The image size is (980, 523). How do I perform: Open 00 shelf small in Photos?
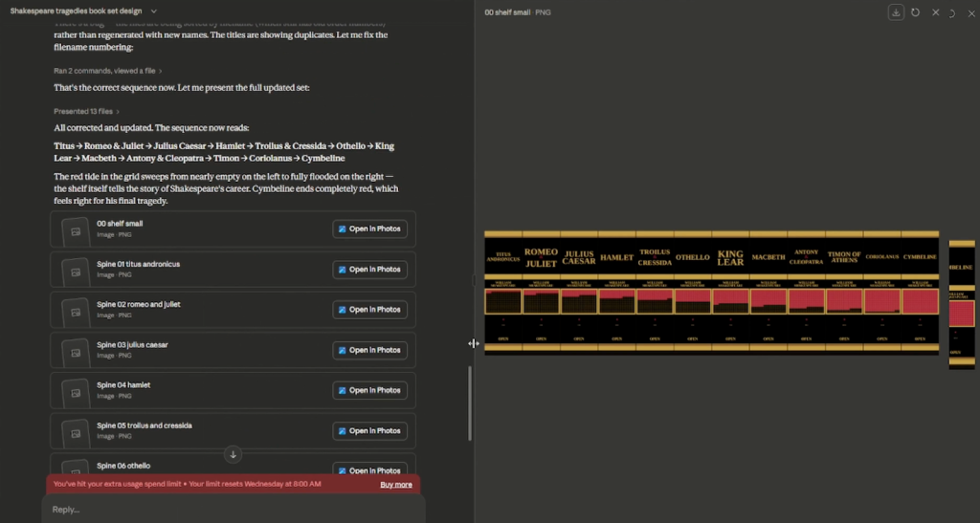pos(369,229)
